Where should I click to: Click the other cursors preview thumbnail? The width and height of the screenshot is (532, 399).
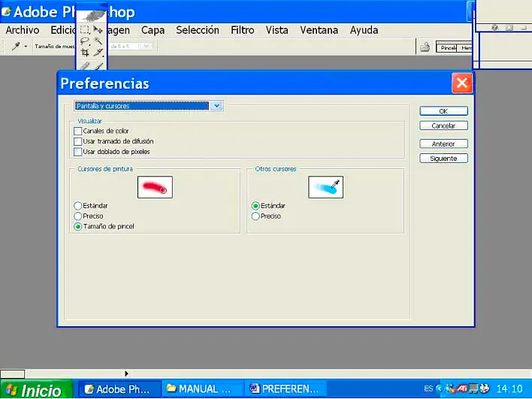325,187
